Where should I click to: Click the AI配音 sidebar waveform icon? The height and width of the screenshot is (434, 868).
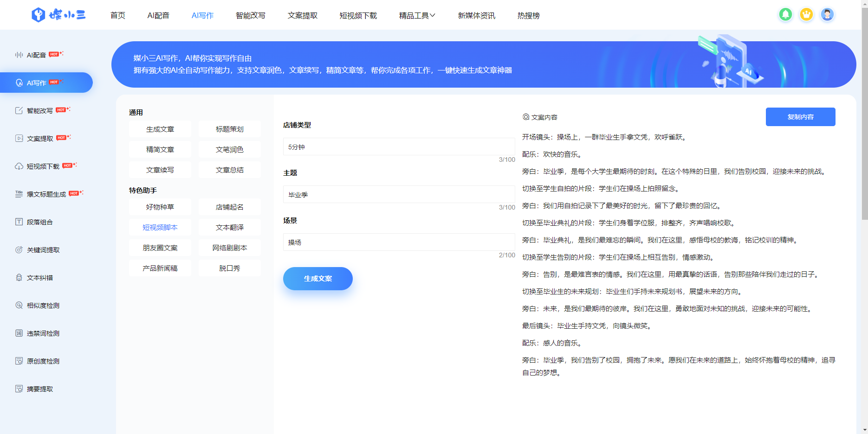[19, 55]
